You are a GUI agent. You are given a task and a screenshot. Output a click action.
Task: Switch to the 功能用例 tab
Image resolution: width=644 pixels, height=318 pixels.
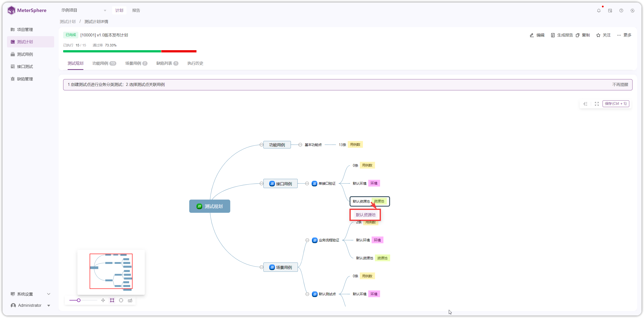click(104, 63)
